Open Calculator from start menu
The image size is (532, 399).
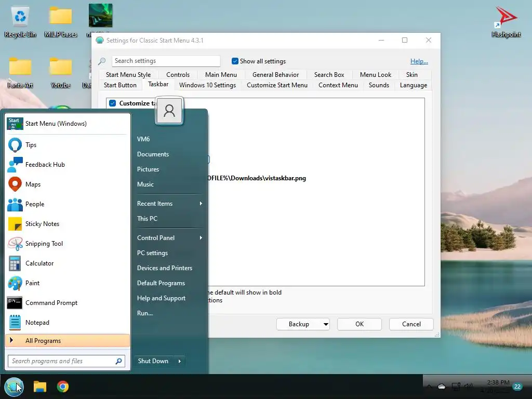(68, 263)
